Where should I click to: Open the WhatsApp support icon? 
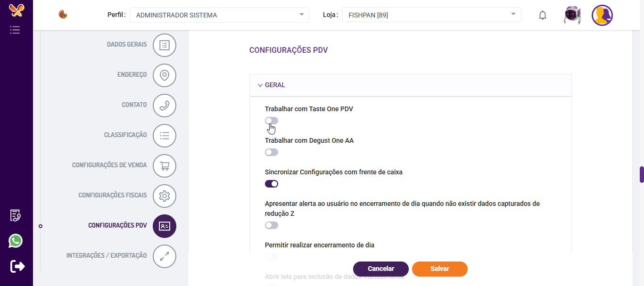click(x=16, y=241)
